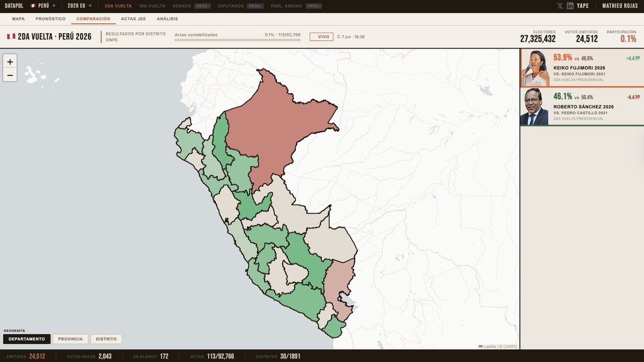The image size is (644, 362).
Task: Click the ELECTORES 27,325,432 figure
Action: [538, 39]
